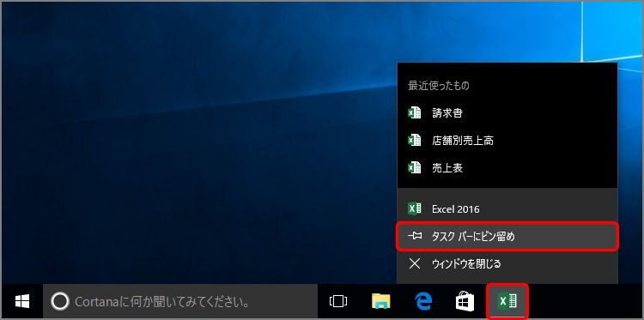Select タスク バーにピン留め

click(507, 236)
